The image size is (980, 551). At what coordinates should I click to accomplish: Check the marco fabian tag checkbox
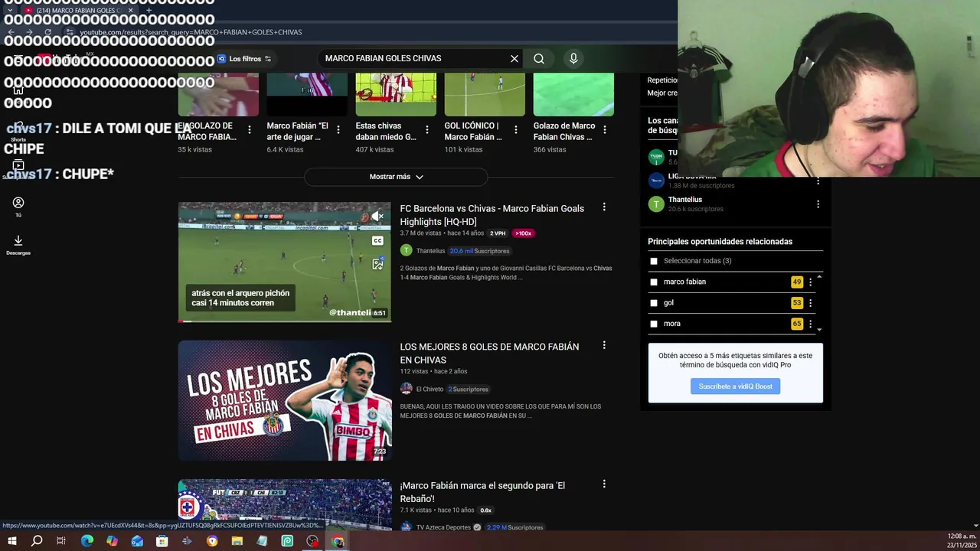pos(654,282)
